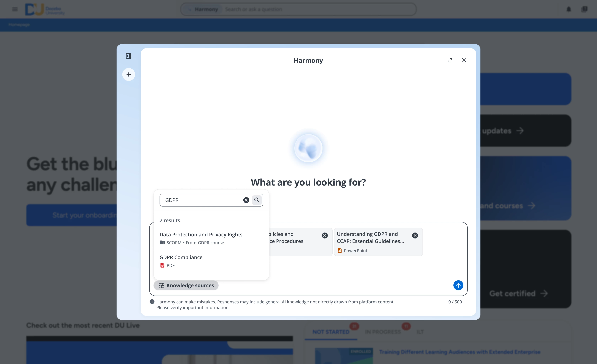Open the notifications bell
The height and width of the screenshot is (364, 597).
click(x=569, y=9)
